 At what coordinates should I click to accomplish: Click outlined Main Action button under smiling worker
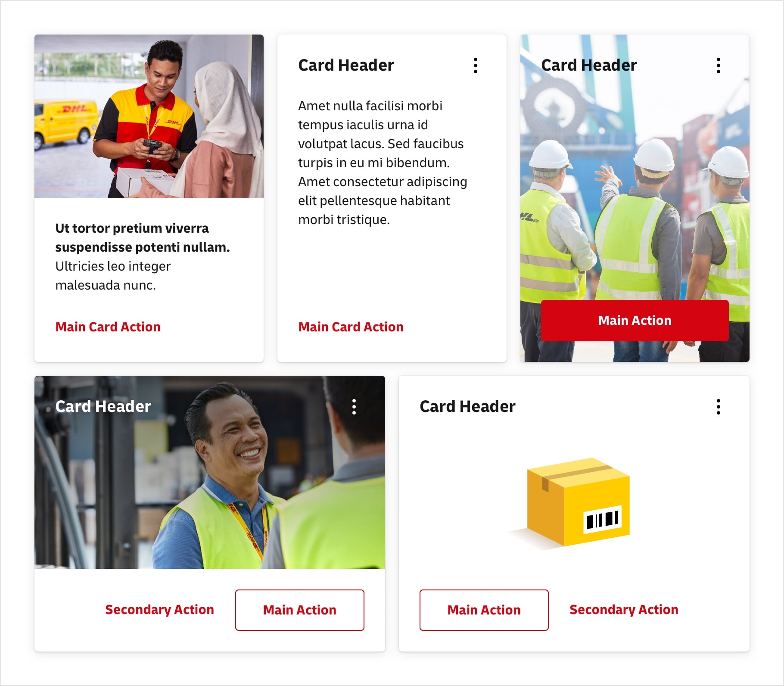click(x=299, y=610)
